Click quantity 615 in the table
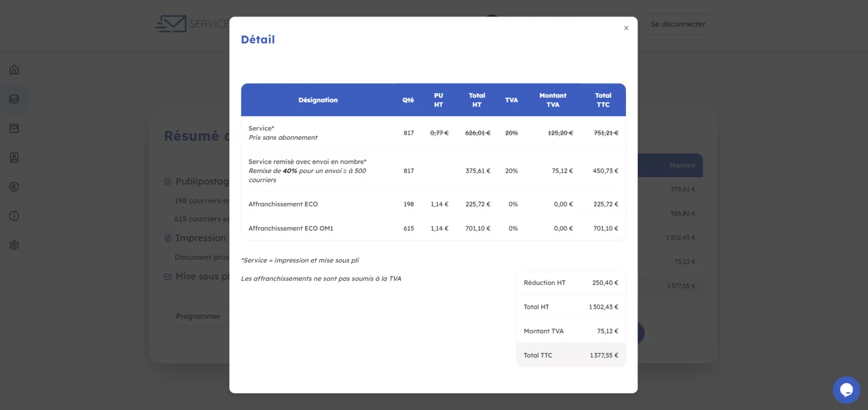The height and width of the screenshot is (410, 868). (x=409, y=229)
